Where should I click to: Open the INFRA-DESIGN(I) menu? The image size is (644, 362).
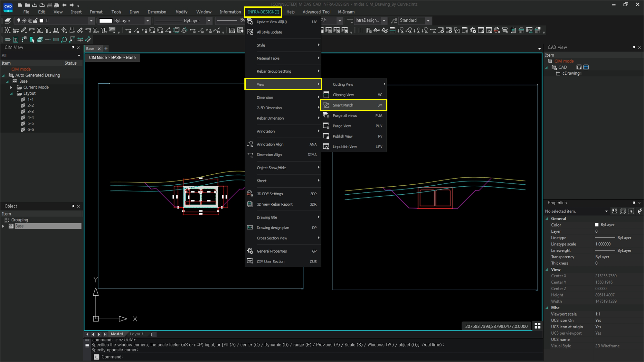263,12
